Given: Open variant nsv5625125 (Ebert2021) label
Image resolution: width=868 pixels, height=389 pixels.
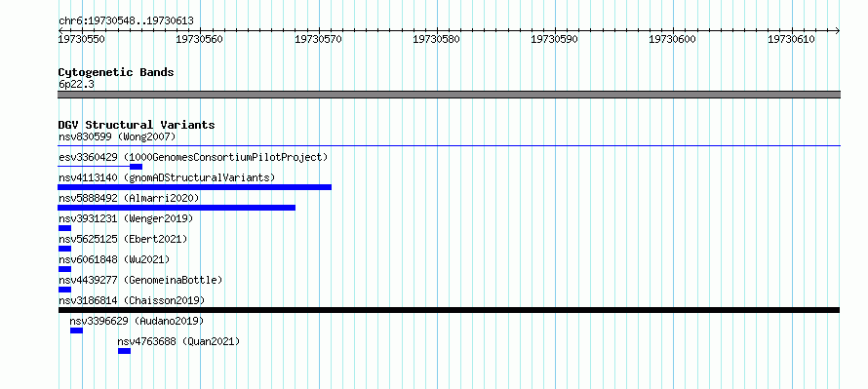Looking at the screenshot, I should click(123, 239).
